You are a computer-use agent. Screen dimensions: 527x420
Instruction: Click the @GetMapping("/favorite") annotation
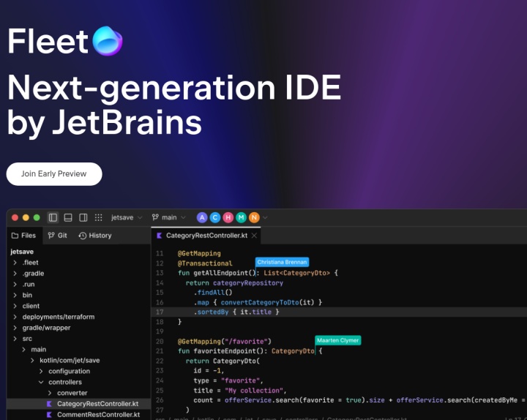pos(225,342)
